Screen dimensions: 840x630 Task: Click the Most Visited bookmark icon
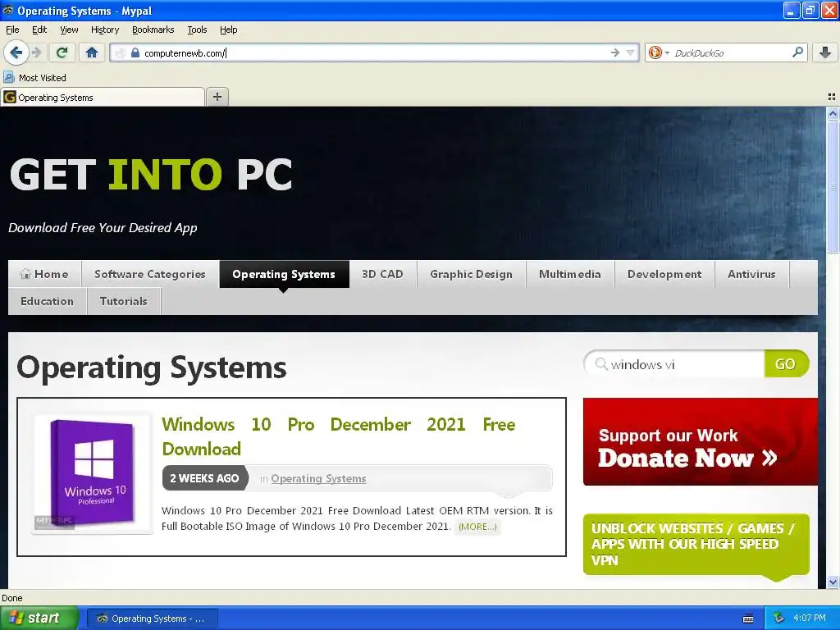pyautogui.click(x=8, y=77)
